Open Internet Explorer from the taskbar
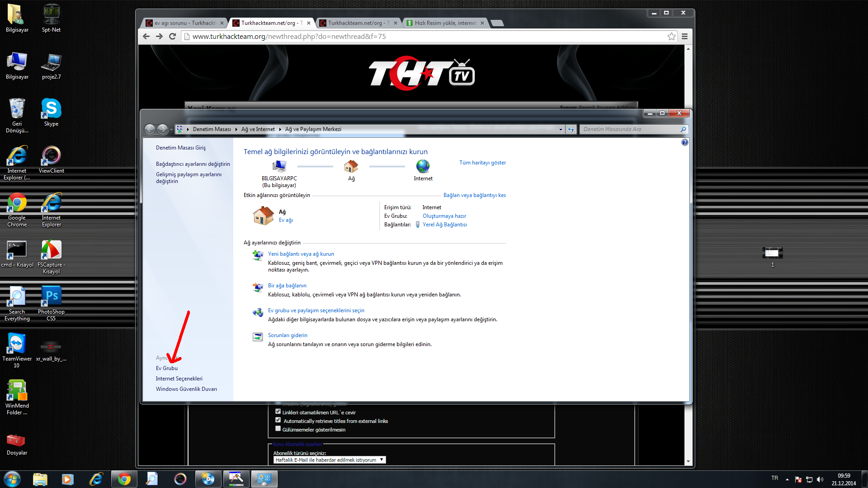 (96, 479)
